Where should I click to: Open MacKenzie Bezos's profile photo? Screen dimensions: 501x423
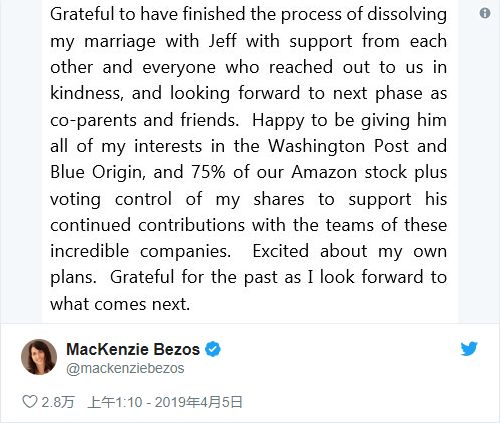[x=39, y=357]
